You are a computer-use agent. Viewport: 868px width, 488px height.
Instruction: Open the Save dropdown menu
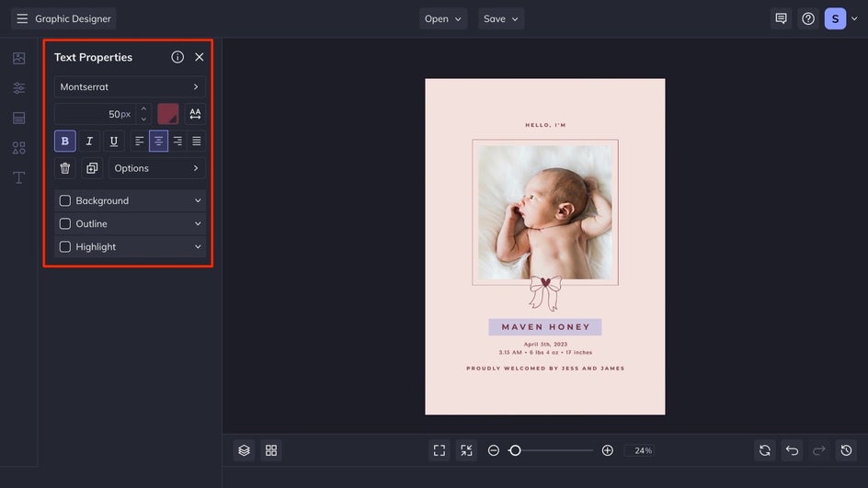coord(501,18)
